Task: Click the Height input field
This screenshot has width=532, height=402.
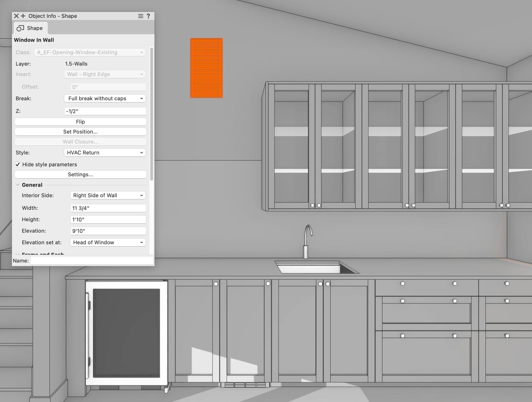Action: (108, 220)
